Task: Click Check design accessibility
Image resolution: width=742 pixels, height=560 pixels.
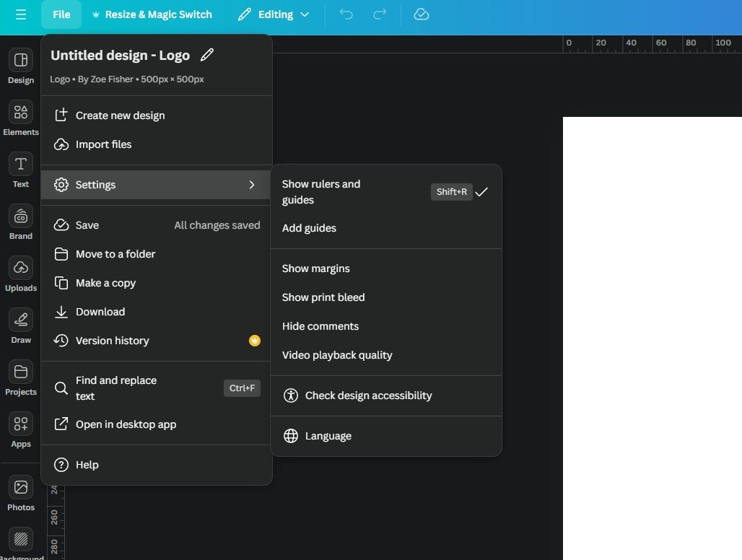Action: (368, 395)
